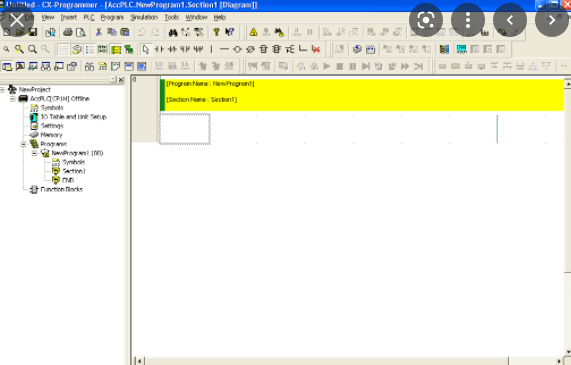Collapse the NewProgram1 (00) node
The image size is (571, 365).
[x=34, y=153]
